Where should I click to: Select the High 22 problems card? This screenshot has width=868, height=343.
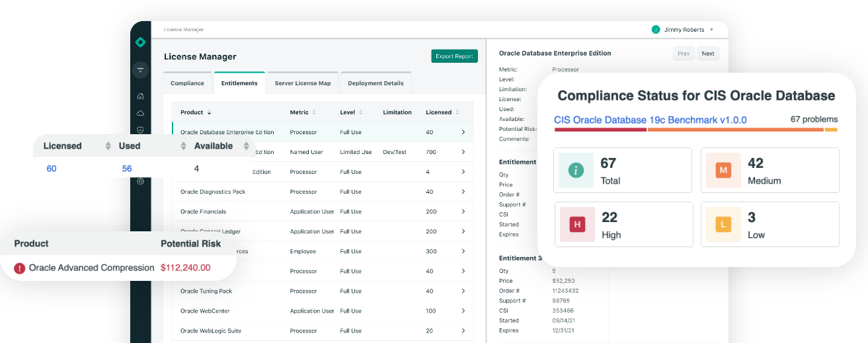(623, 224)
